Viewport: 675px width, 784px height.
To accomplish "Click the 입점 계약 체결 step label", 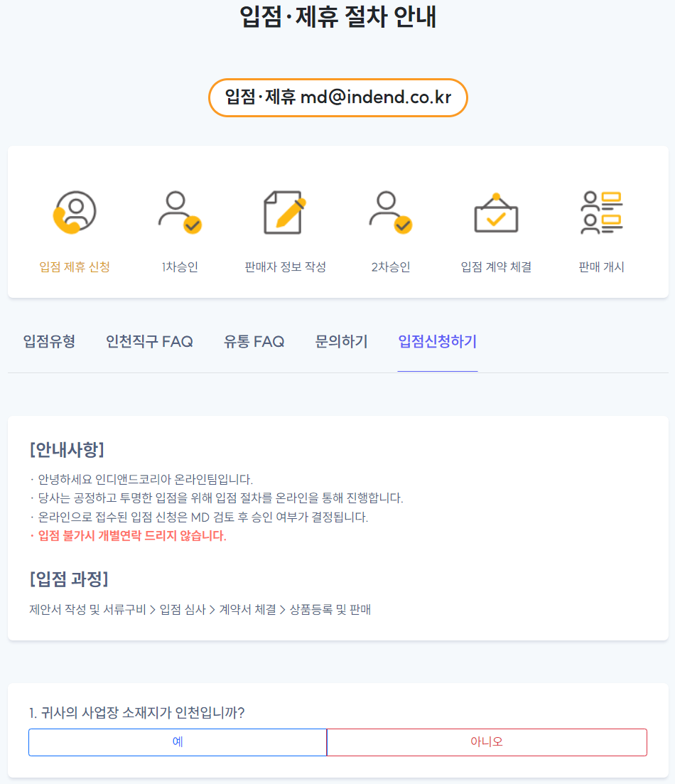I will click(x=496, y=267).
